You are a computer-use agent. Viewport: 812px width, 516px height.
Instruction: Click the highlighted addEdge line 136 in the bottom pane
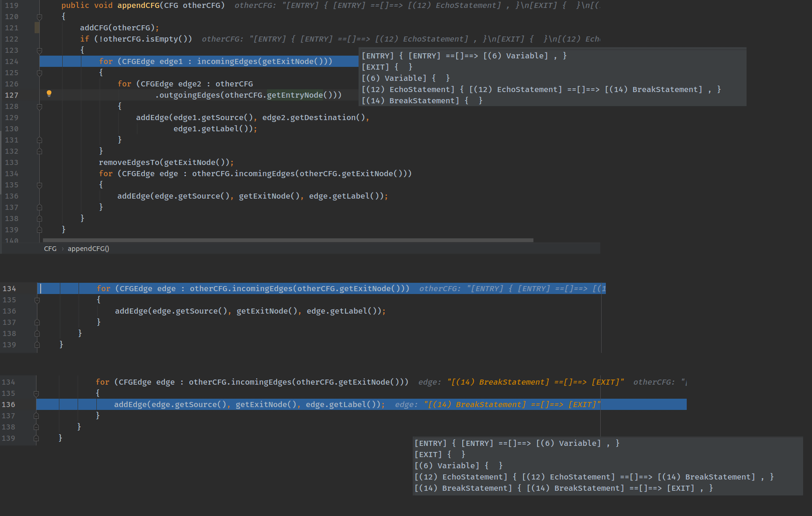coord(361,404)
